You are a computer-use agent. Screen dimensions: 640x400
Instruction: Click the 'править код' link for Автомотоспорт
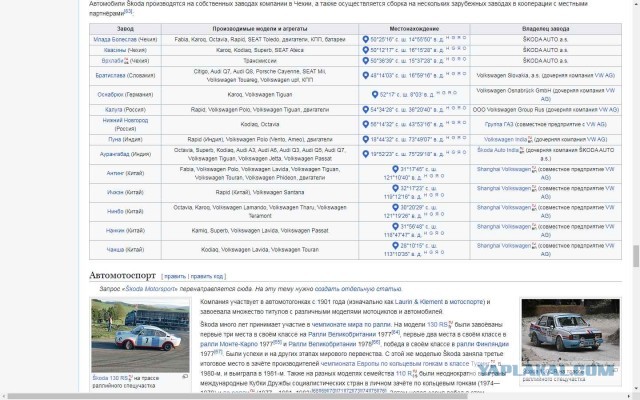point(207,276)
